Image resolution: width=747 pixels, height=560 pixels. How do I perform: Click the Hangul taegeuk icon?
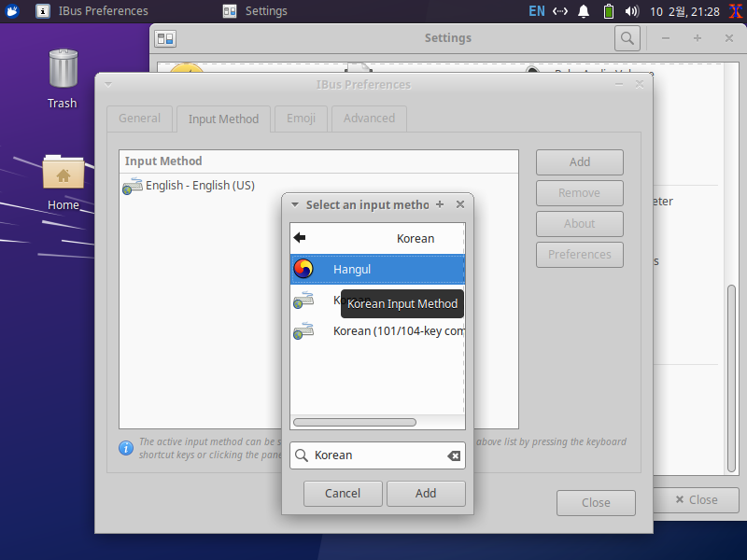(x=303, y=269)
